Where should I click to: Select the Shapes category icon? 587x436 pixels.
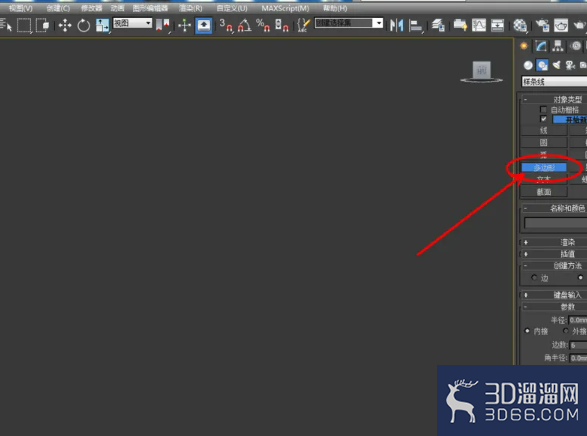click(x=542, y=65)
